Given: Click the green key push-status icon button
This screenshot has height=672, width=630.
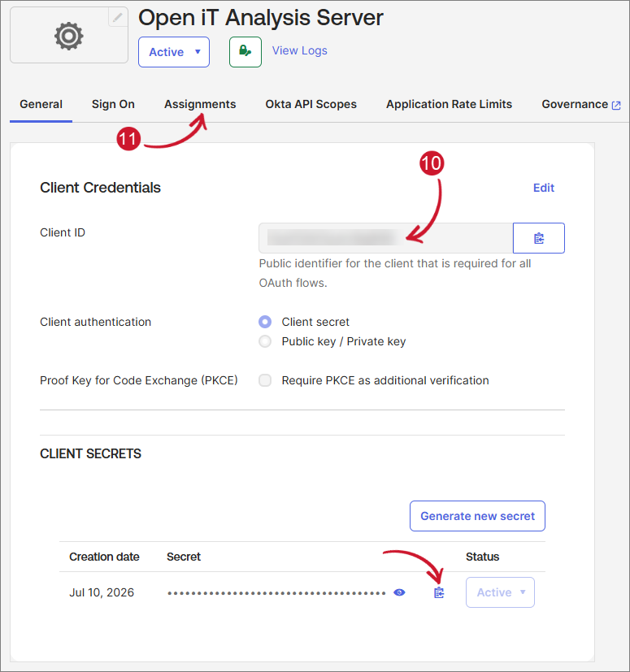Looking at the screenshot, I should (x=245, y=52).
